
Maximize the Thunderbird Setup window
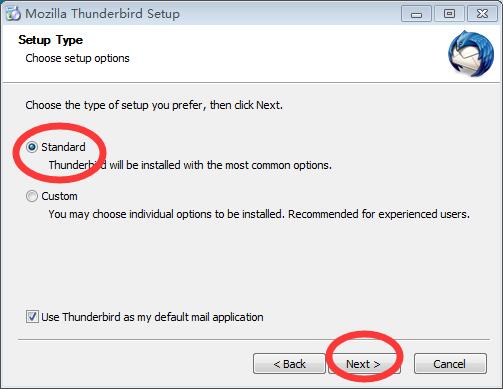[449, 14]
